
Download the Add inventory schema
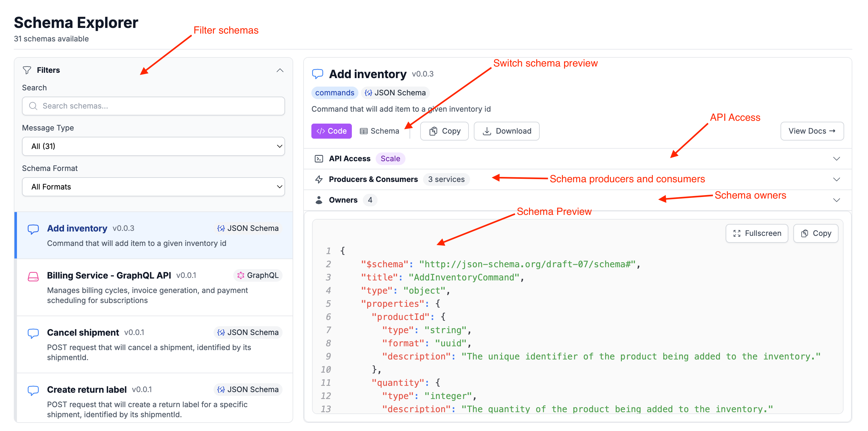pyautogui.click(x=506, y=131)
